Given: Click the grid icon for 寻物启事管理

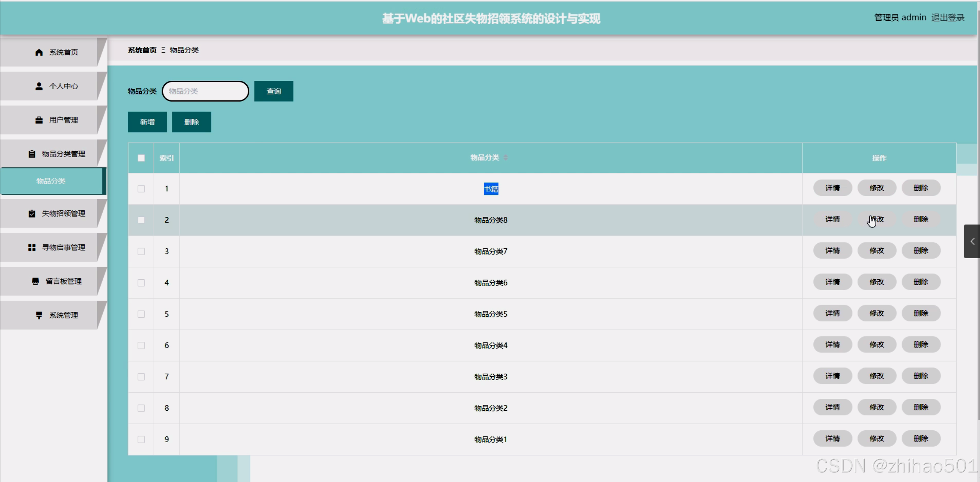Looking at the screenshot, I should coord(32,248).
